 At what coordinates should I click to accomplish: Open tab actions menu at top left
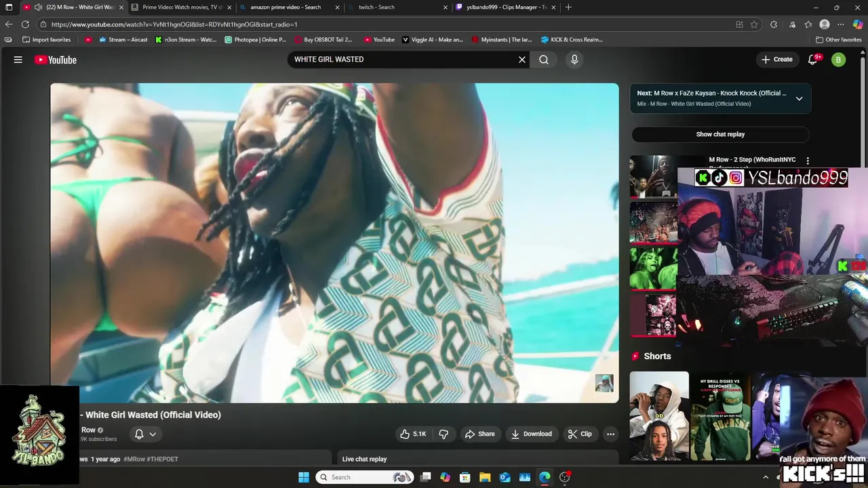9,7
